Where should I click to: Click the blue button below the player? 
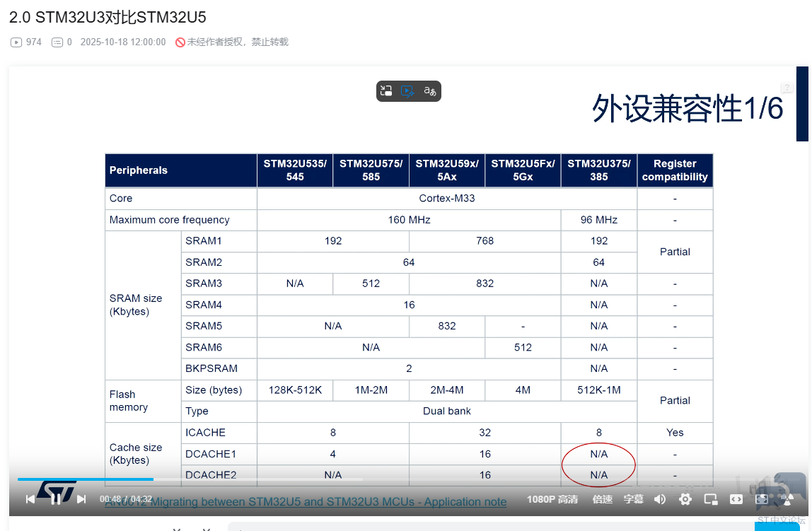click(x=777, y=526)
